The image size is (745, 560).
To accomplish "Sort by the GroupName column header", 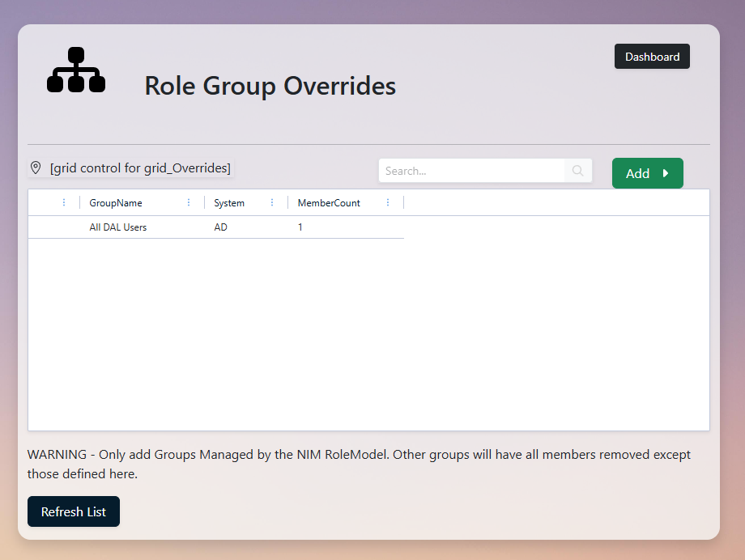I will [114, 202].
